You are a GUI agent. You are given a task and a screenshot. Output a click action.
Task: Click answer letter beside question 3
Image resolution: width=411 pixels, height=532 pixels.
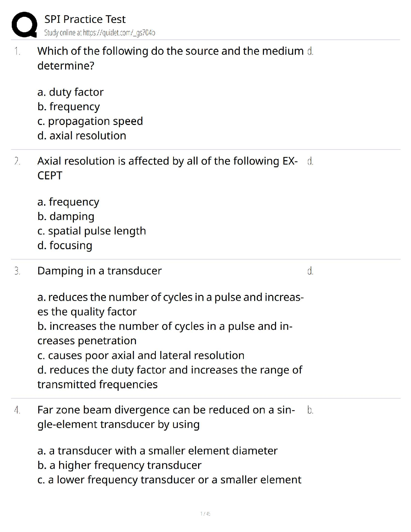(310, 271)
